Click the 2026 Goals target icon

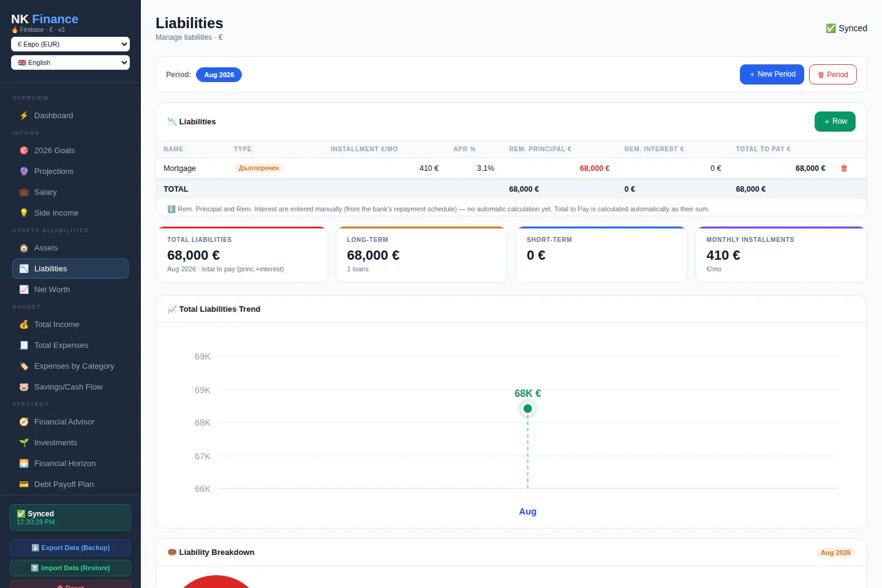pos(24,151)
